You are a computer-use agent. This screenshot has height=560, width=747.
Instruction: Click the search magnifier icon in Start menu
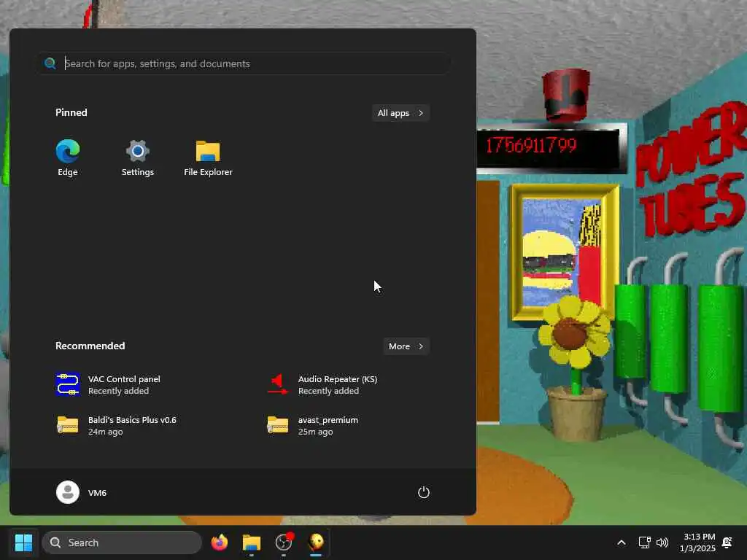coord(50,63)
